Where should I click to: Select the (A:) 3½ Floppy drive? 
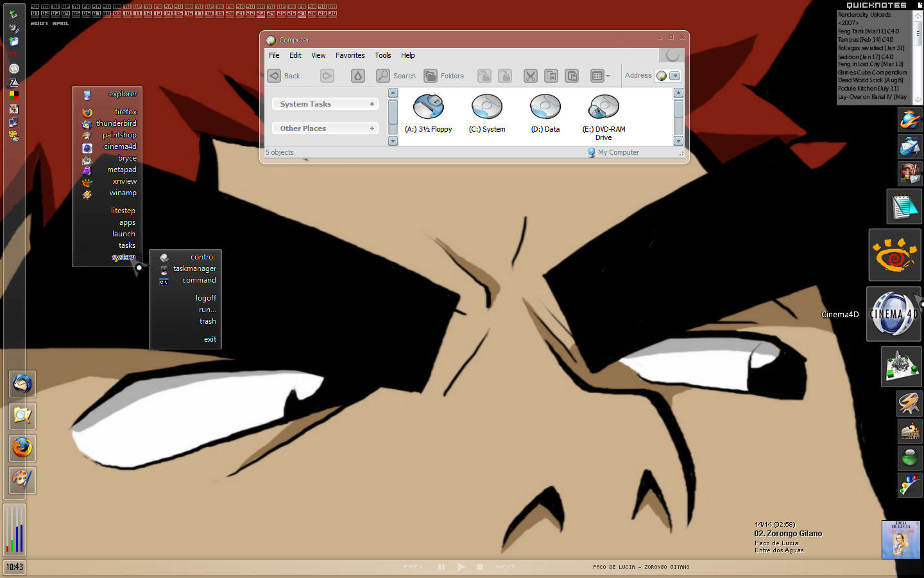pos(429,114)
